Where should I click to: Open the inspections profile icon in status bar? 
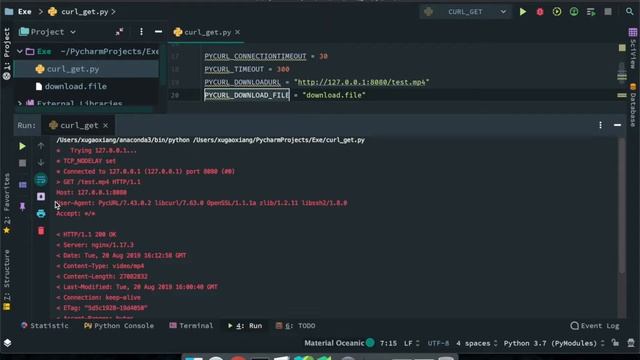(x=631, y=343)
